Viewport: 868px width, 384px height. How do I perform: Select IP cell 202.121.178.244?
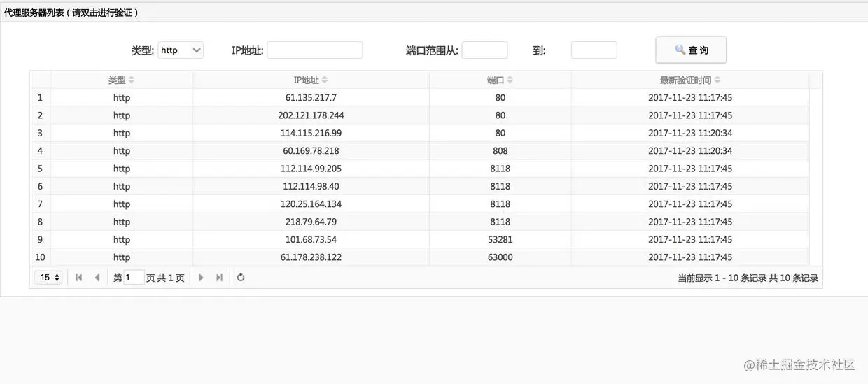tap(311, 115)
